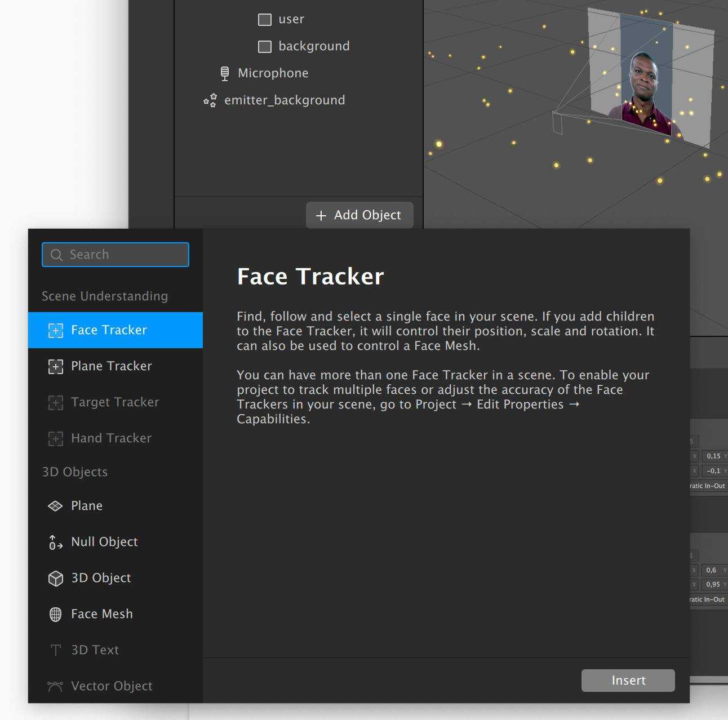
Task: Click the Face Mesh globe icon
Action: [x=55, y=614]
